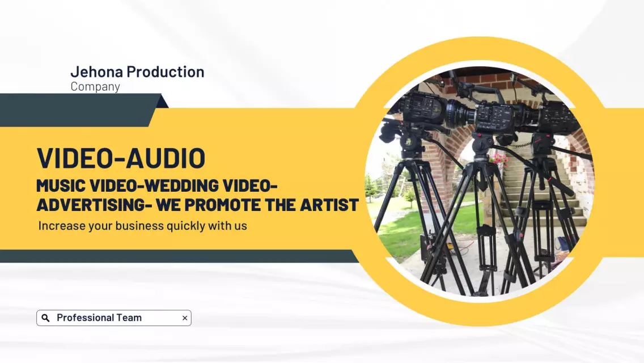Click the 'Jehona Production' company name
Screen dimensions: 644x363
coord(137,71)
